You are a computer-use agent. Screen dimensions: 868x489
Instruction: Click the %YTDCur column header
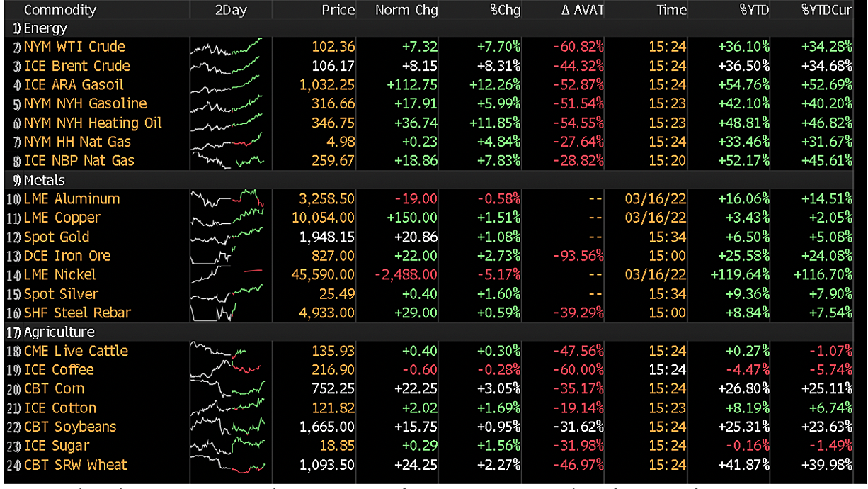tap(826, 10)
